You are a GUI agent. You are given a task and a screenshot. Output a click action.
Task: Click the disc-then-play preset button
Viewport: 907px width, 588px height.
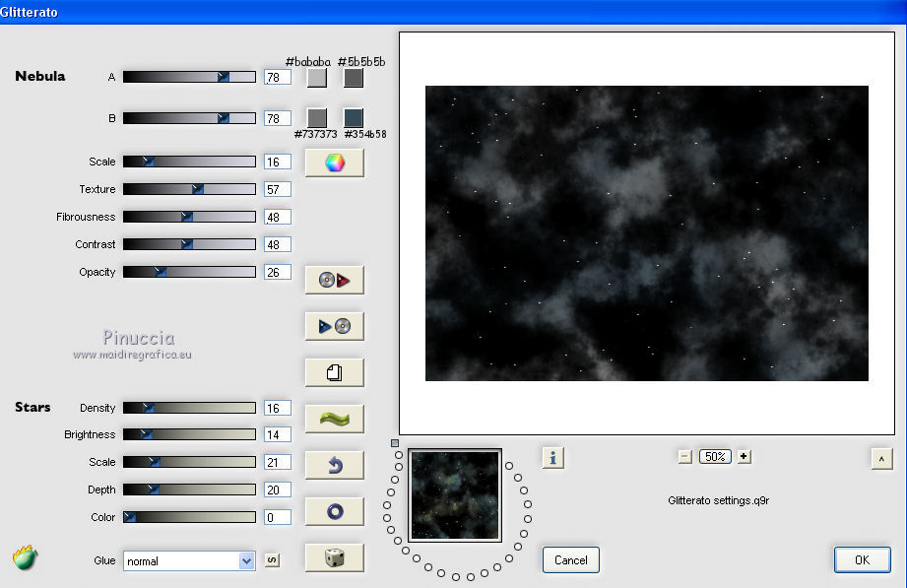pos(335,280)
